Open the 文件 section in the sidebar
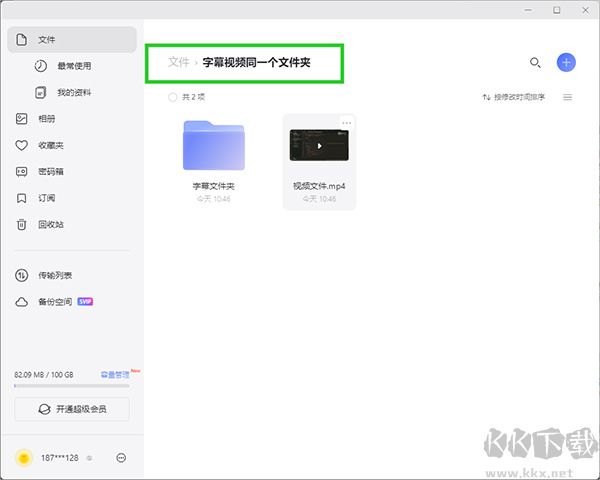 [72, 39]
